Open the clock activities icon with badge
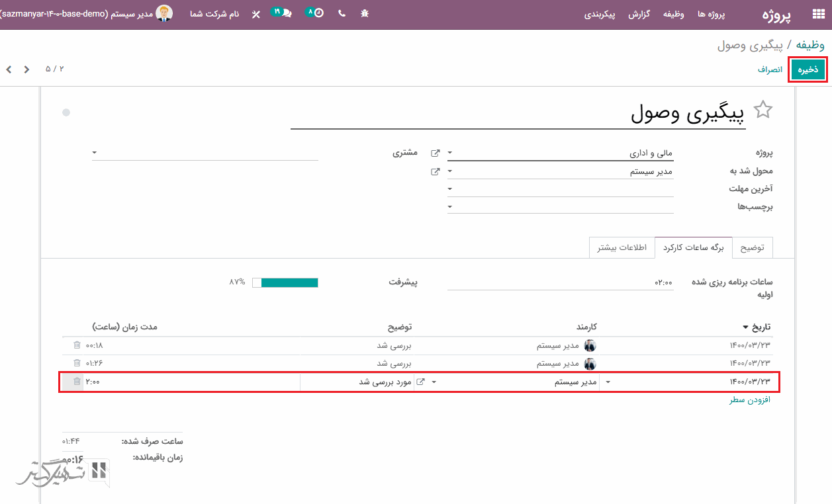Screen dimensions: 832x504 (x=316, y=13)
